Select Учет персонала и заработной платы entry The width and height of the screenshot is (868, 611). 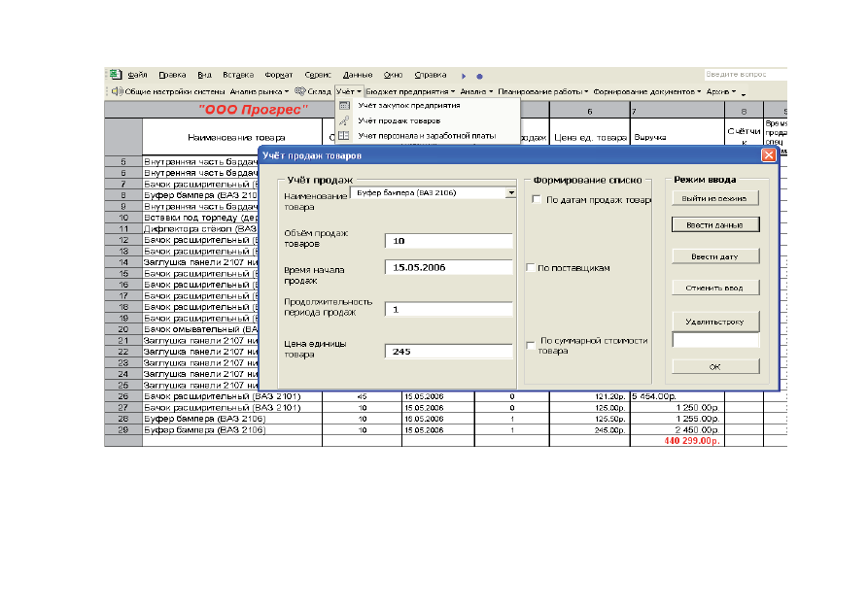427,136
